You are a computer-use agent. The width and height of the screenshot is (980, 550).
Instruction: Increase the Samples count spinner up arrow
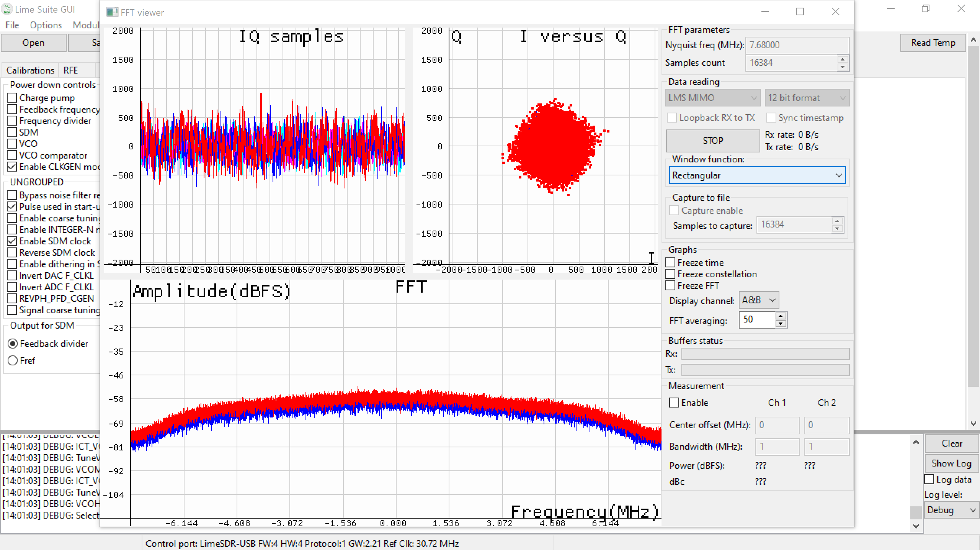[842, 59]
